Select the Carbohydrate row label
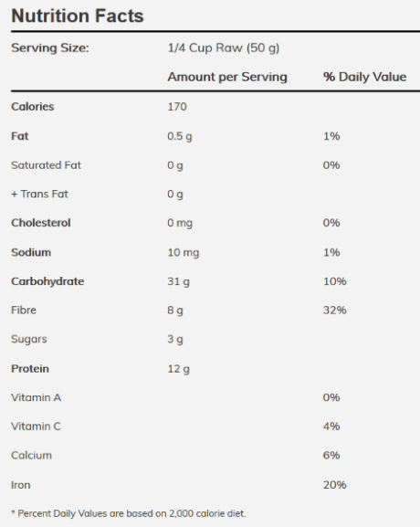Image resolution: width=420 pixels, height=527 pixels. point(47,281)
